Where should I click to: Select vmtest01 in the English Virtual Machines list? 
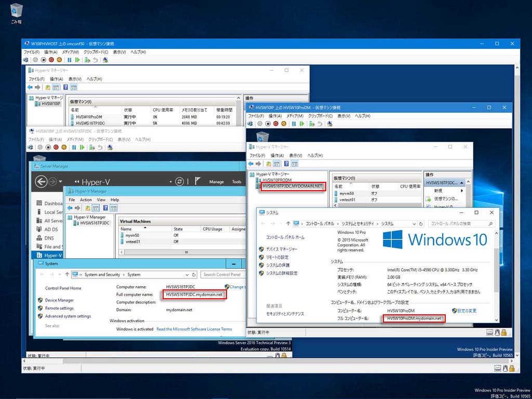point(182,242)
